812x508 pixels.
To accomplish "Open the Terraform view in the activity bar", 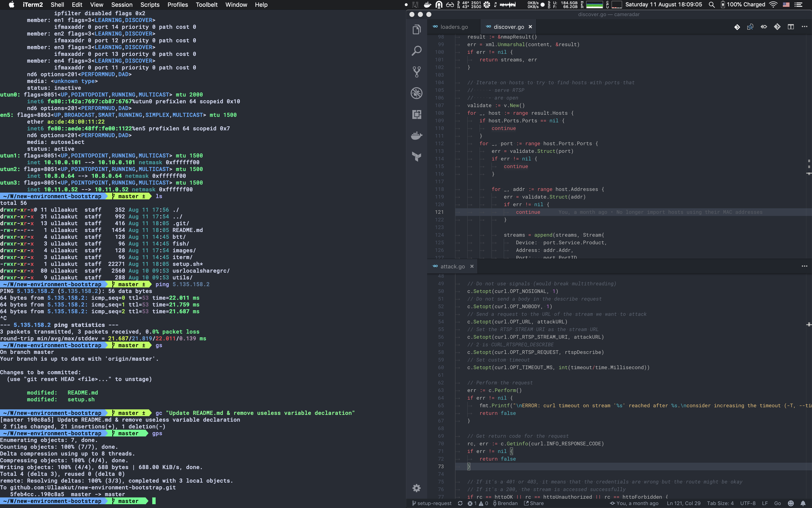I will click(x=416, y=157).
